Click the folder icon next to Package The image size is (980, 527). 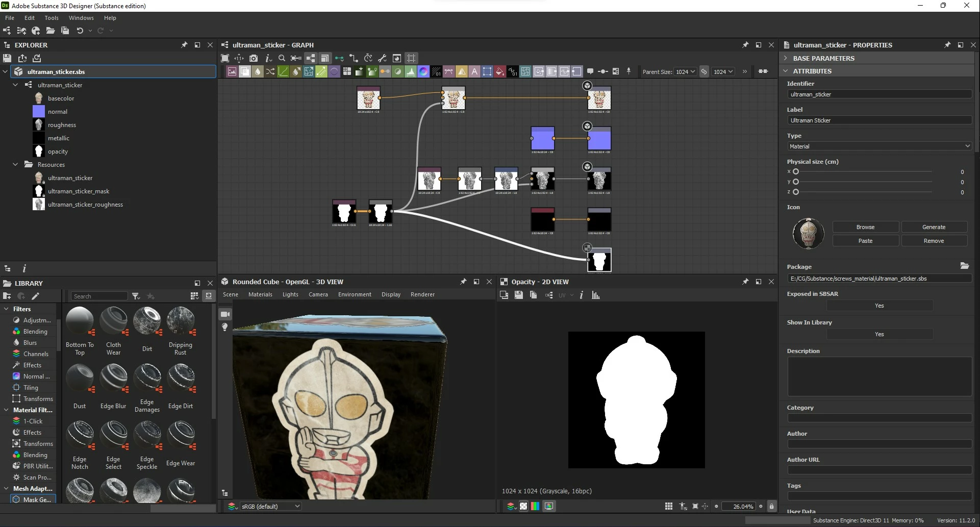tap(964, 266)
